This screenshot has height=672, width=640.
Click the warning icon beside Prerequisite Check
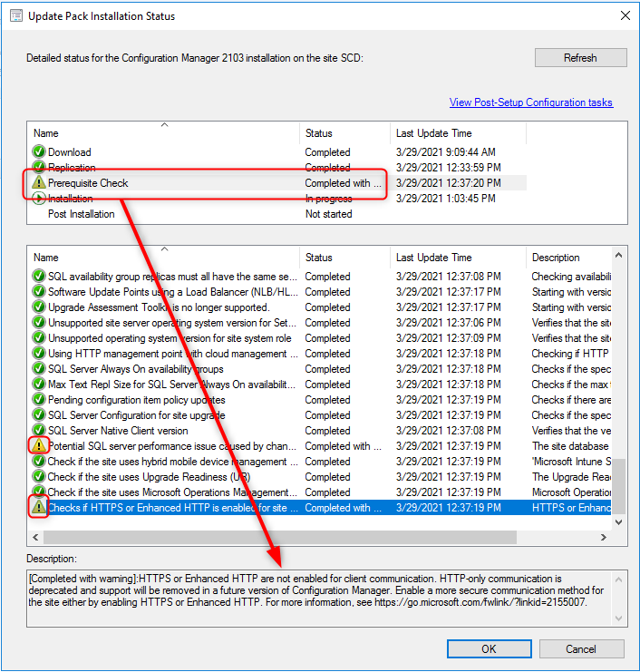pos(39,182)
